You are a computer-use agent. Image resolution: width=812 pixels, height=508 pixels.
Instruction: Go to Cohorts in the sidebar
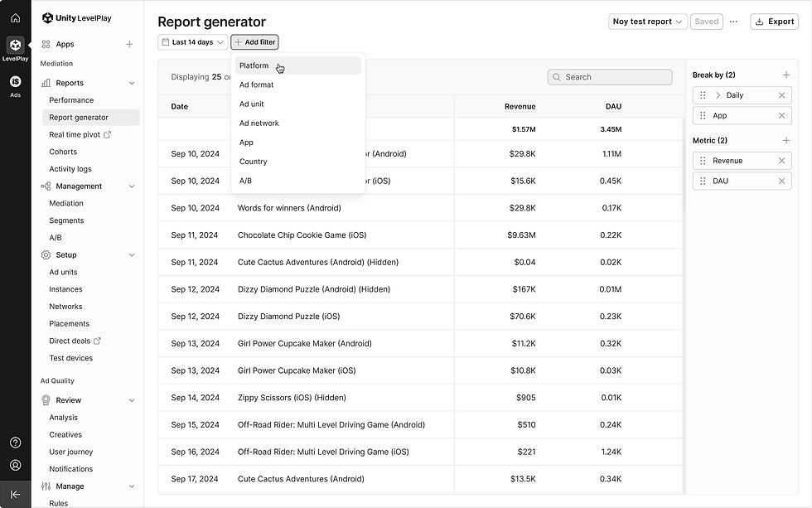coord(63,152)
